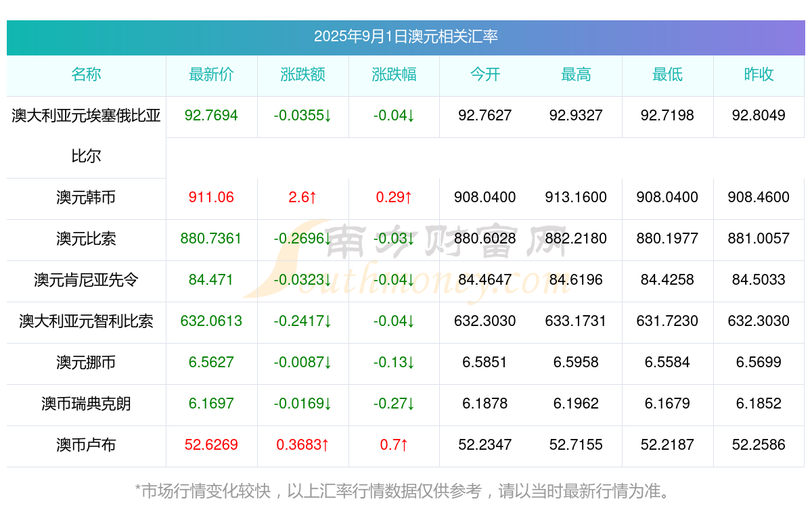The image size is (812, 512).
Task: Click the change percent 0.7↑
Action: (x=394, y=445)
